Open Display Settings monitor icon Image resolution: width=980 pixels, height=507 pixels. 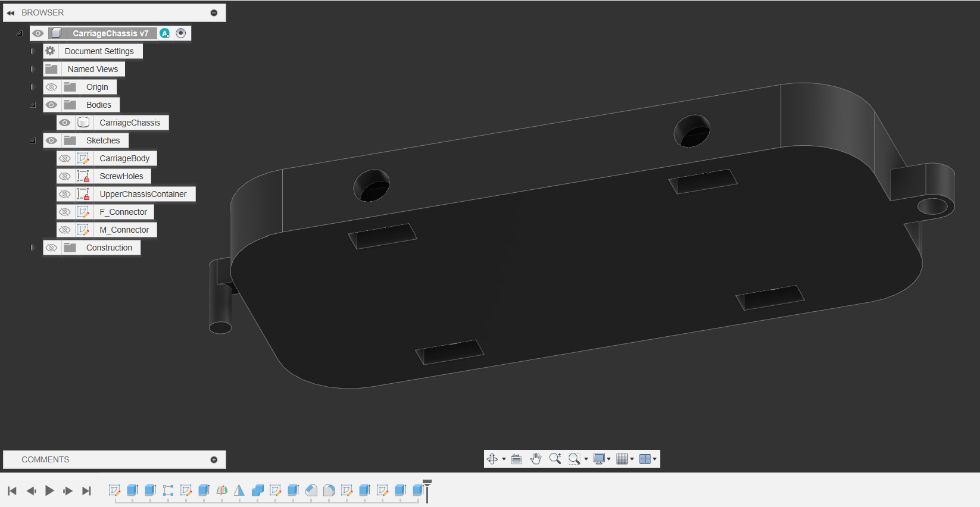(x=600, y=459)
